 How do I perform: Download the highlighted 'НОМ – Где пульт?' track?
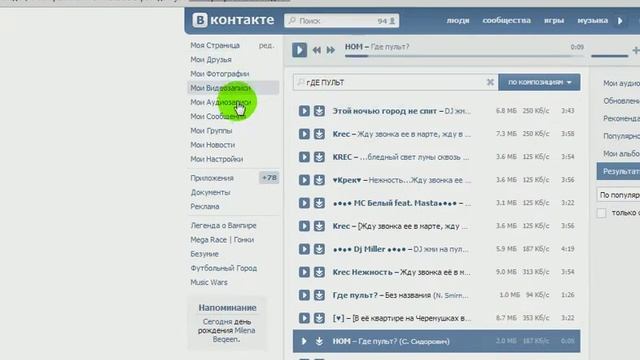[319, 341]
